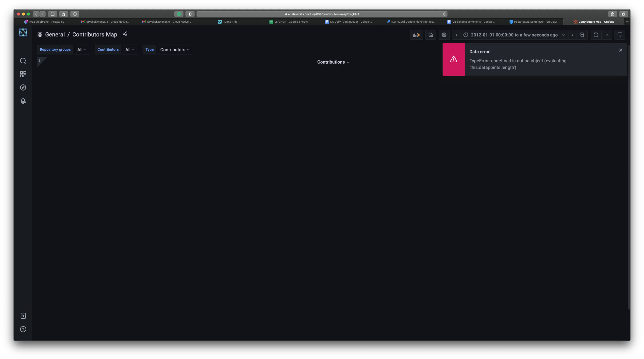Open the Search icon in sidebar

[x=23, y=61]
